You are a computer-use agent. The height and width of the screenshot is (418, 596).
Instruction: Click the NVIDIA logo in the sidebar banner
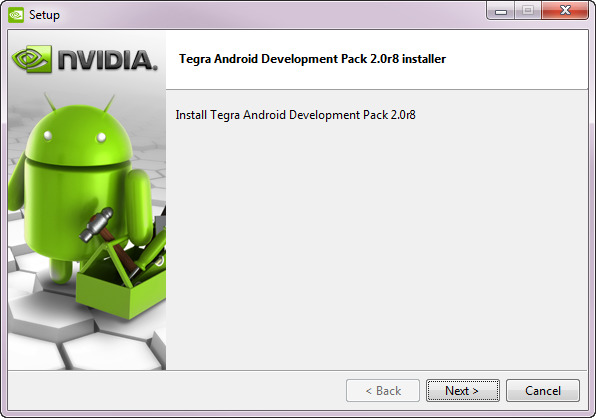(85, 60)
